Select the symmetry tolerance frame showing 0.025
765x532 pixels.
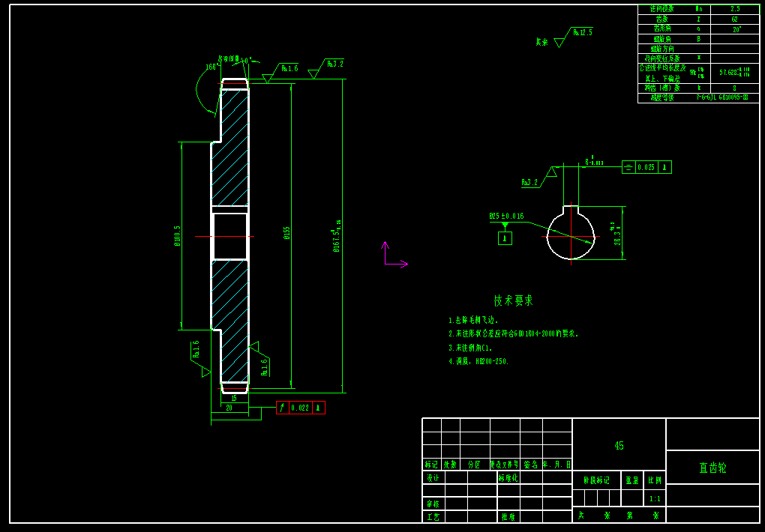[x=647, y=167]
